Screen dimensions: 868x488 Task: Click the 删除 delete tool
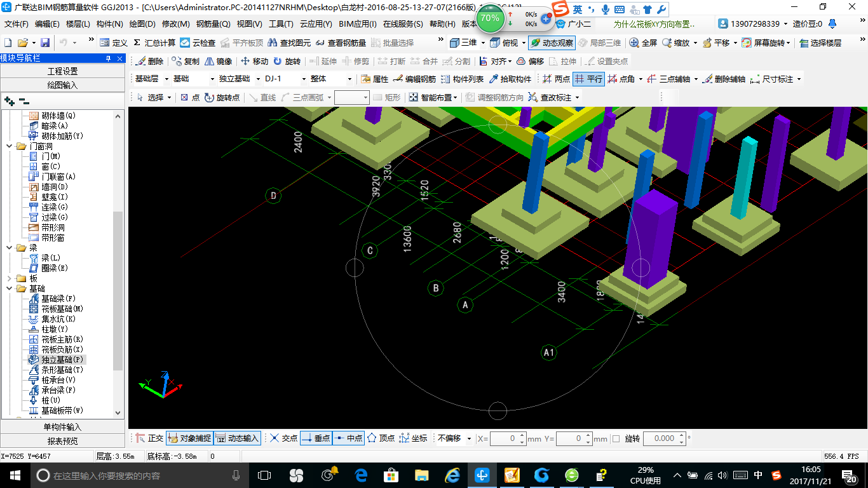[x=149, y=61]
